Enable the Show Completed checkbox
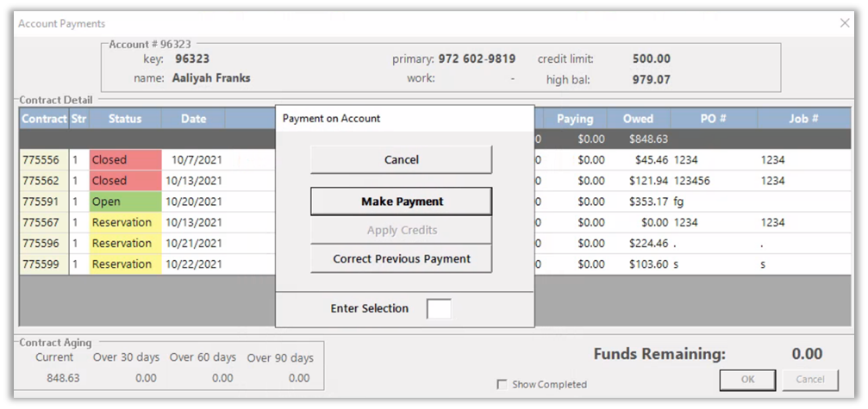Image resolution: width=868 pixels, height=409 pixels. (502, 384)
